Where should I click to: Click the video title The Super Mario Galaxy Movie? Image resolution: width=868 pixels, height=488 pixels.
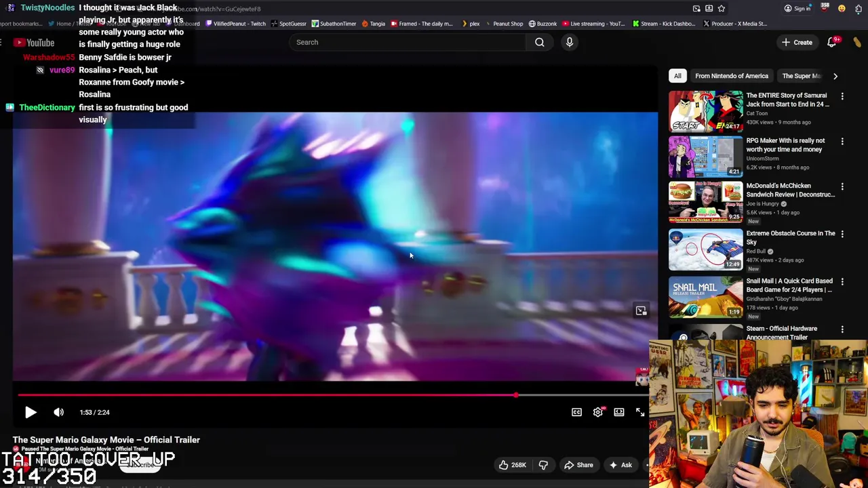106,440
